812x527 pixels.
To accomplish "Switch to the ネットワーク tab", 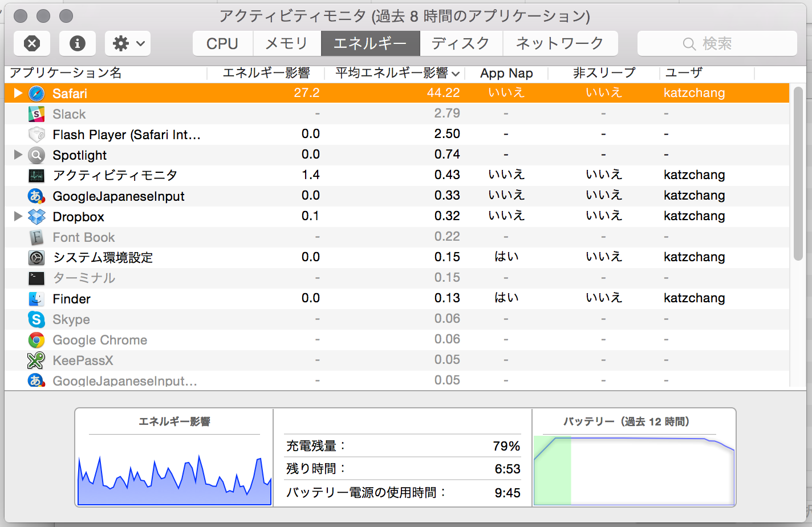I will 561,43.
